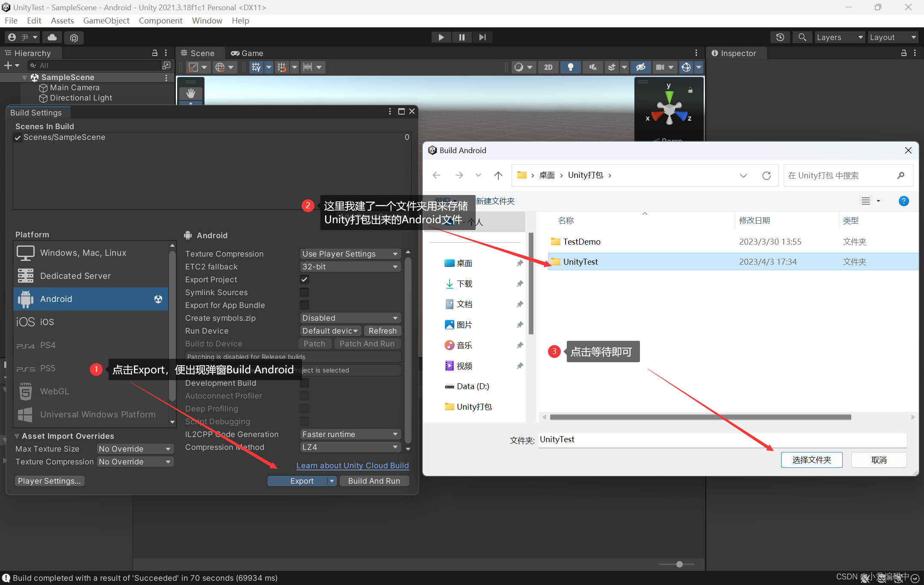Open Learn about Unity Cloud Build link
The height and width of the screenshot is (585, 924).
(x=352, y=466)
